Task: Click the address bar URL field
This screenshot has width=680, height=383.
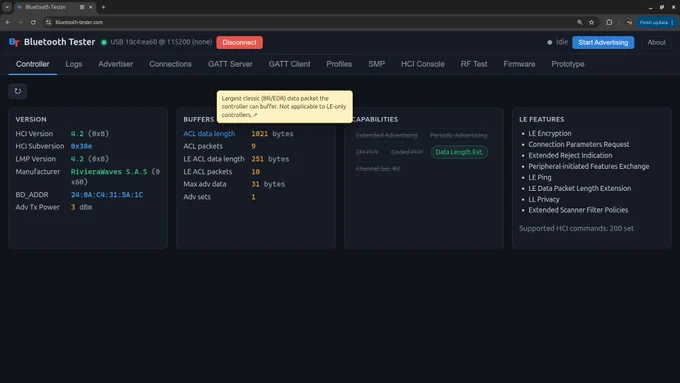Action: pos(312,22)
